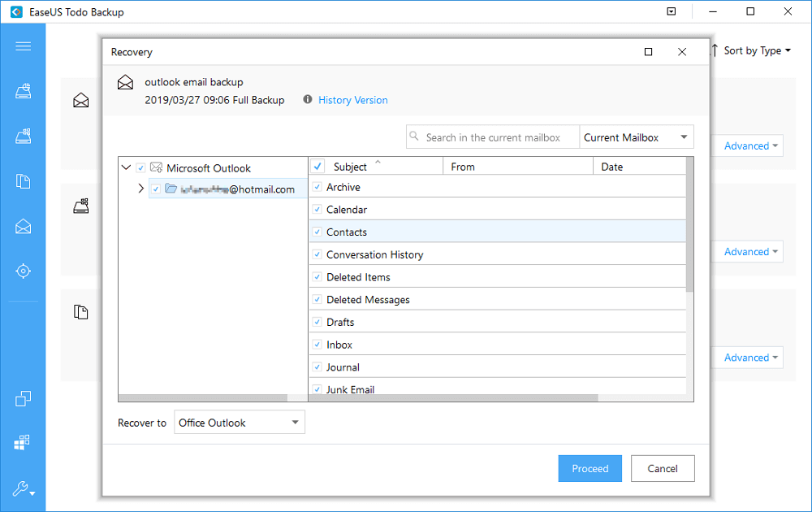
Task: Maximize the Recovery dialog
Action: pyautogui.click(x=648, y=52)
